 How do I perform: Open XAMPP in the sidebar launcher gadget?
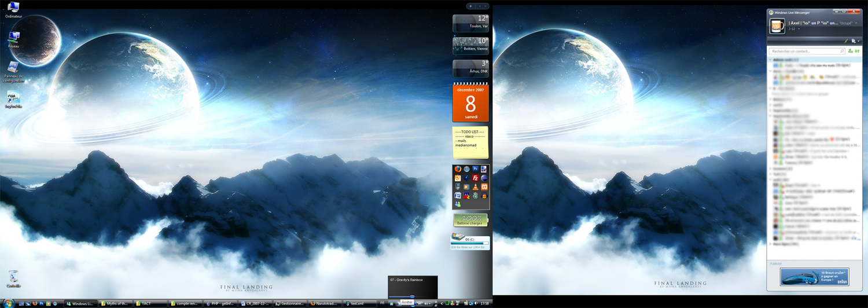tap(484, 186)
